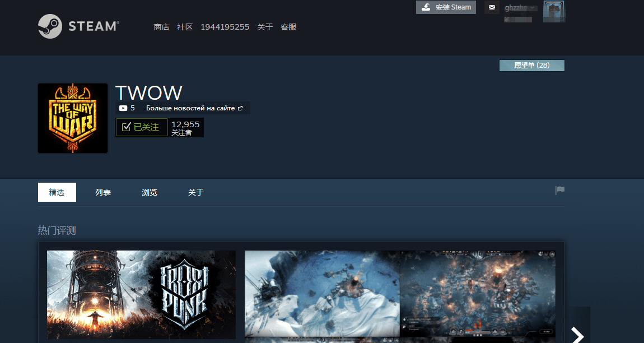The image size is (644, 343).
Task: Open the Frostpunk snowy crater screenshot
Action: coord(323,294)
